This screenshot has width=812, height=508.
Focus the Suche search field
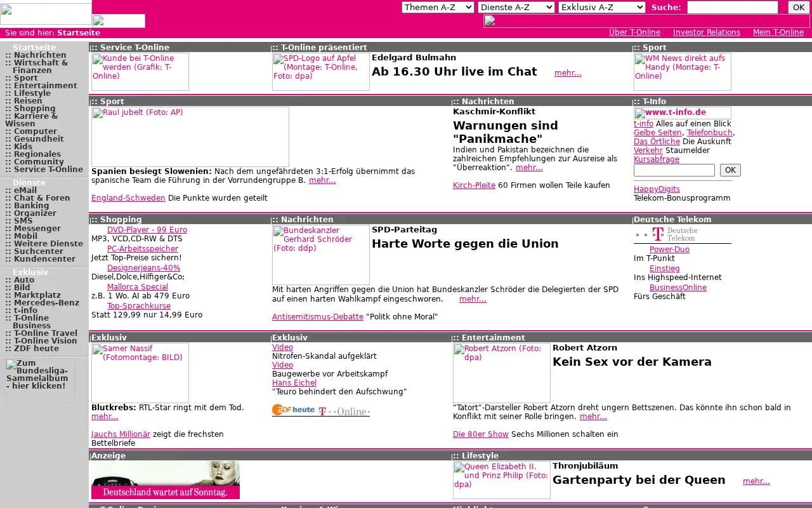[x=733, y=7]
